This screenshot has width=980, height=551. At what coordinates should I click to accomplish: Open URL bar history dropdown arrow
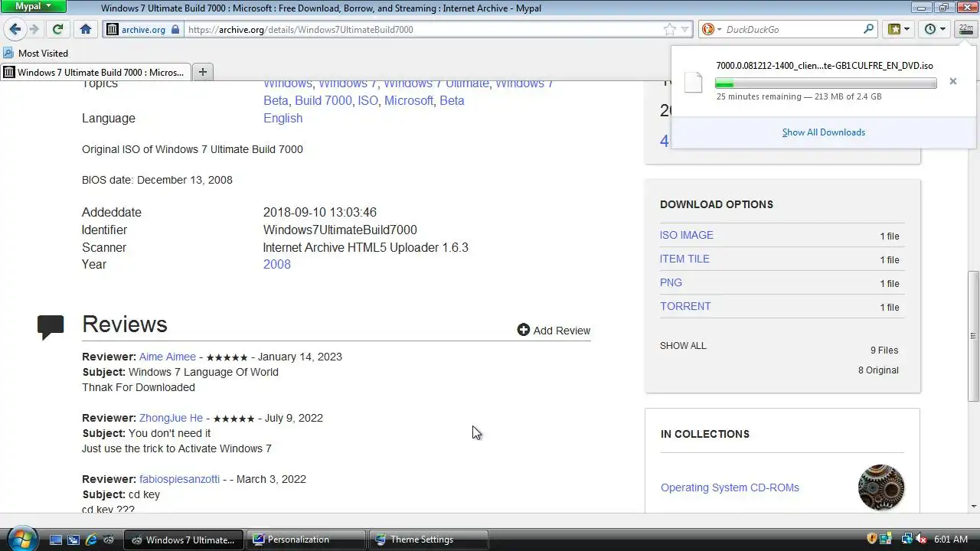coord(685,29)
